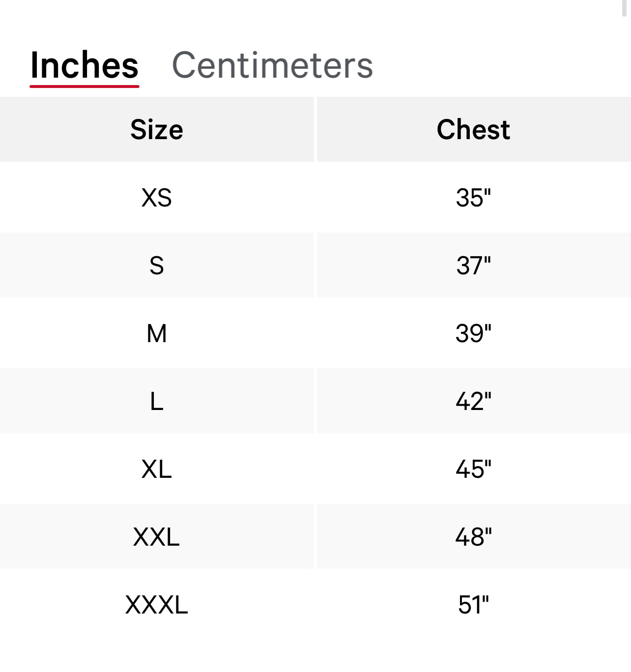Select the 42" chest measurement
Screen dimensions: 631x672
(x=473, y=401)
